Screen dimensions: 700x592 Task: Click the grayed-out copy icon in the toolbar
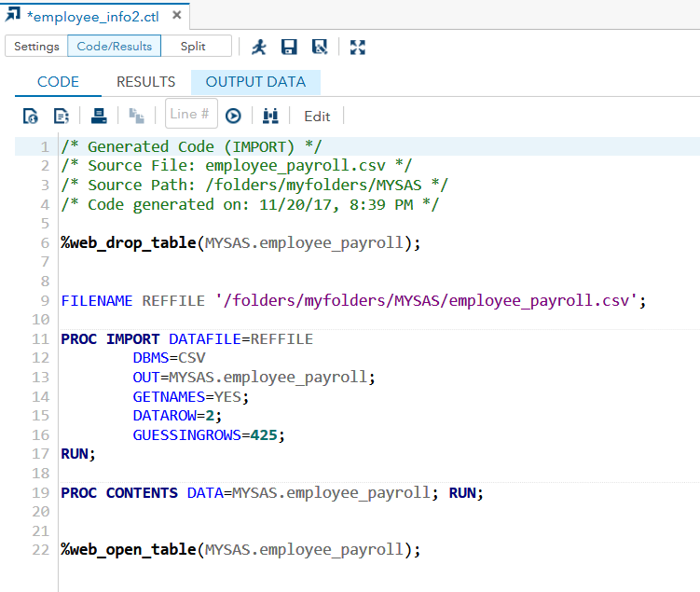(136, 116)
